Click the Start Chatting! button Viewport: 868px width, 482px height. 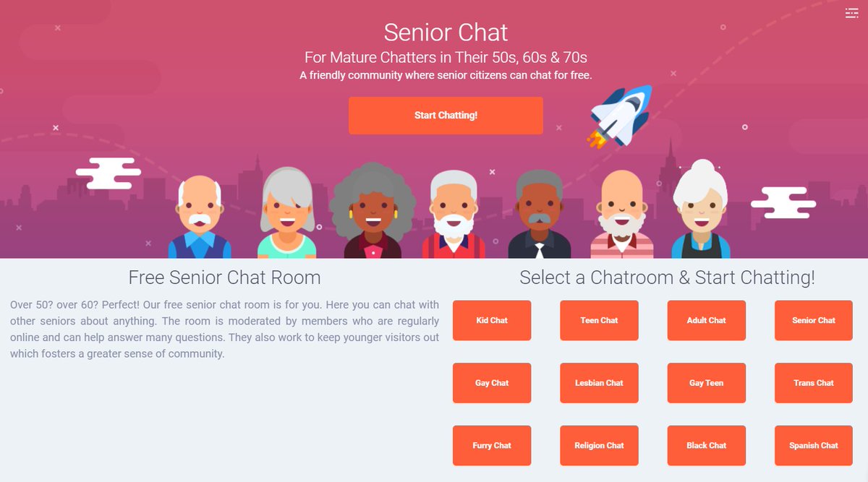(x=446, y=116)
